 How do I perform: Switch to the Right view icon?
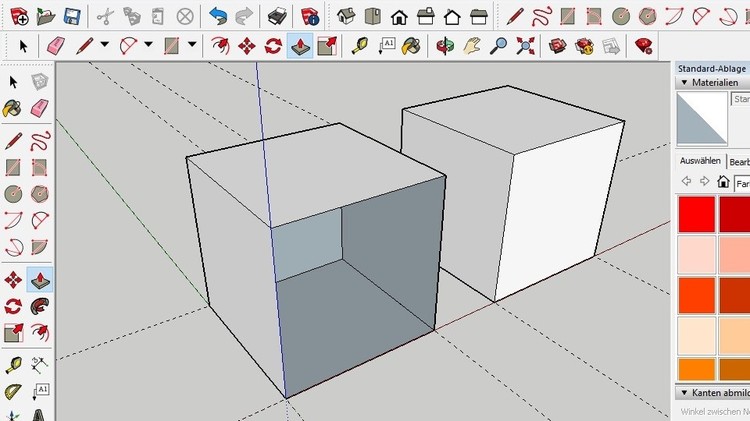425,17
